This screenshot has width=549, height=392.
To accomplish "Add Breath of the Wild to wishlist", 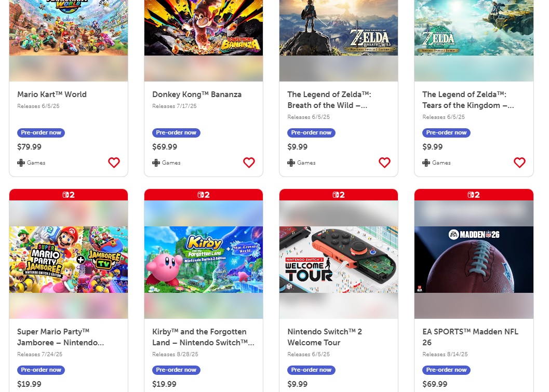I will click(384, 163).
